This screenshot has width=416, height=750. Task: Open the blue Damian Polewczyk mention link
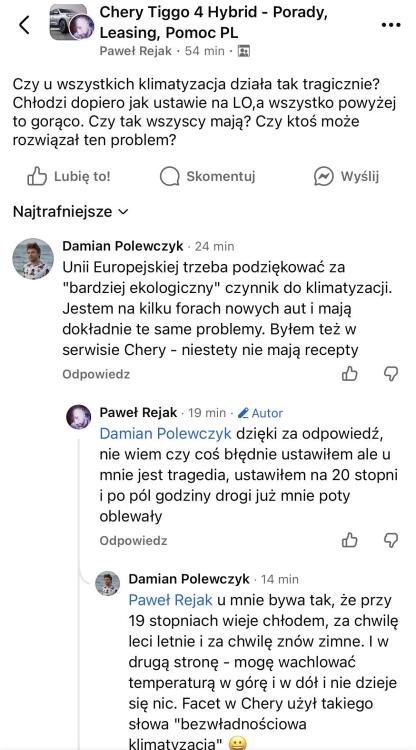pos(165,434)
